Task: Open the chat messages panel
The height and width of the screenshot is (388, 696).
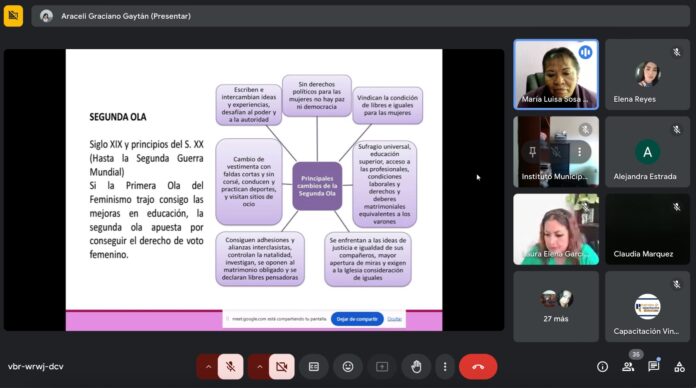Action: click(x=653, y=367)
